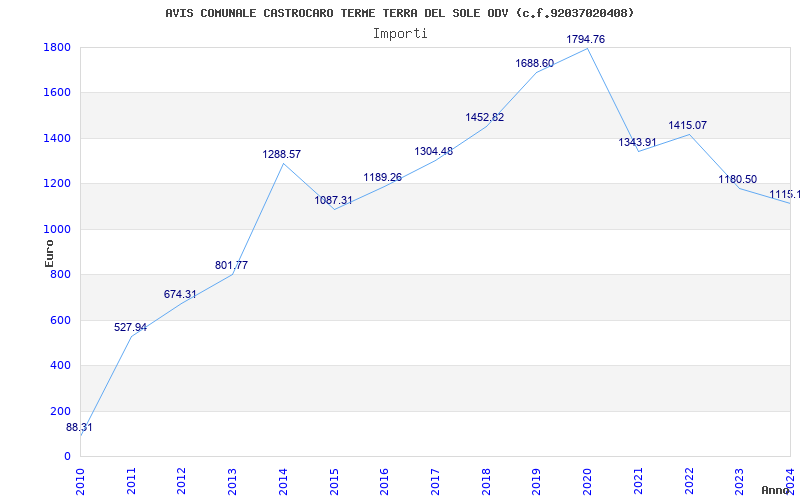The width and height of the screenshot is (800, 500).
Task: Click the 1400 y-axis tick label
Action: pyautogui.click(x=57, y=138)
